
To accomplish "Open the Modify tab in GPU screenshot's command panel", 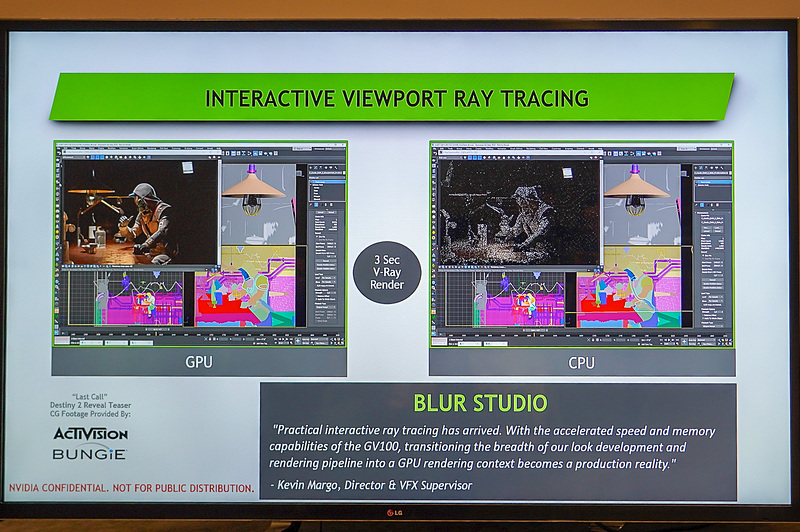I will (316, 168).
